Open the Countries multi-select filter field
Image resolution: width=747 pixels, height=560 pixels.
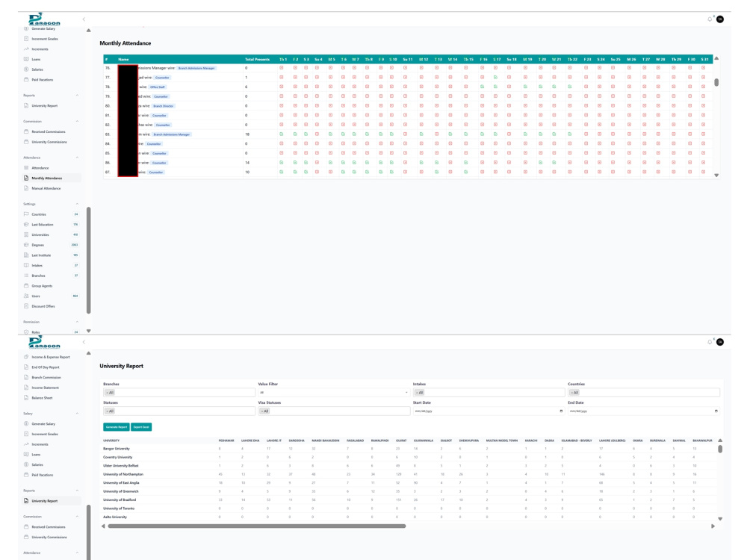pyautogui.click(x=644, y=393)
